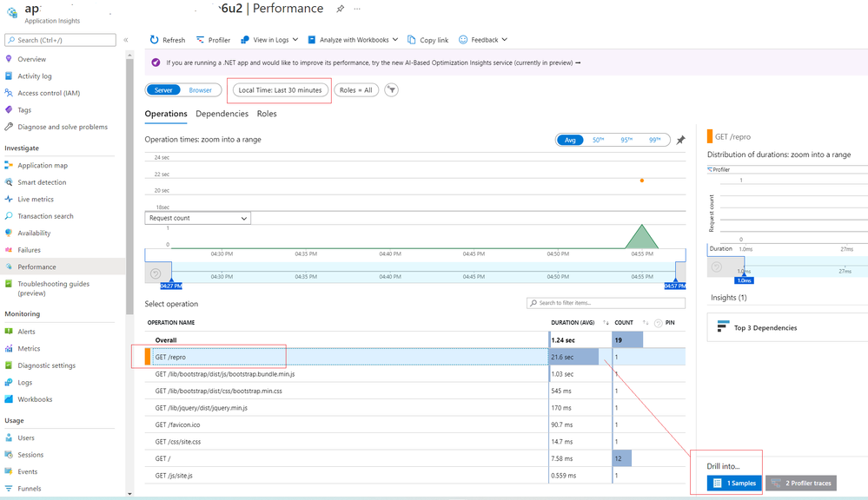This screenshot has width=868, height=500.
Task: Click the Search to filter items box
Action: coord(606,303)
